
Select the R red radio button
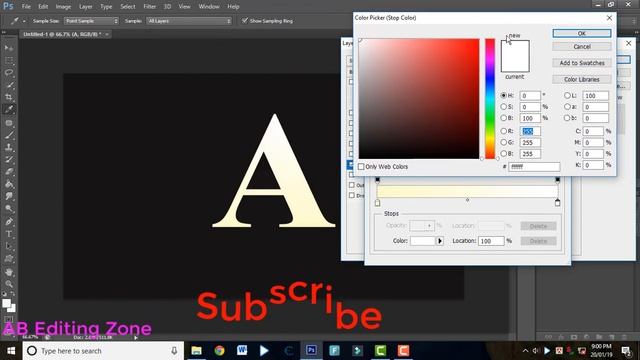(x=504, y=131)
